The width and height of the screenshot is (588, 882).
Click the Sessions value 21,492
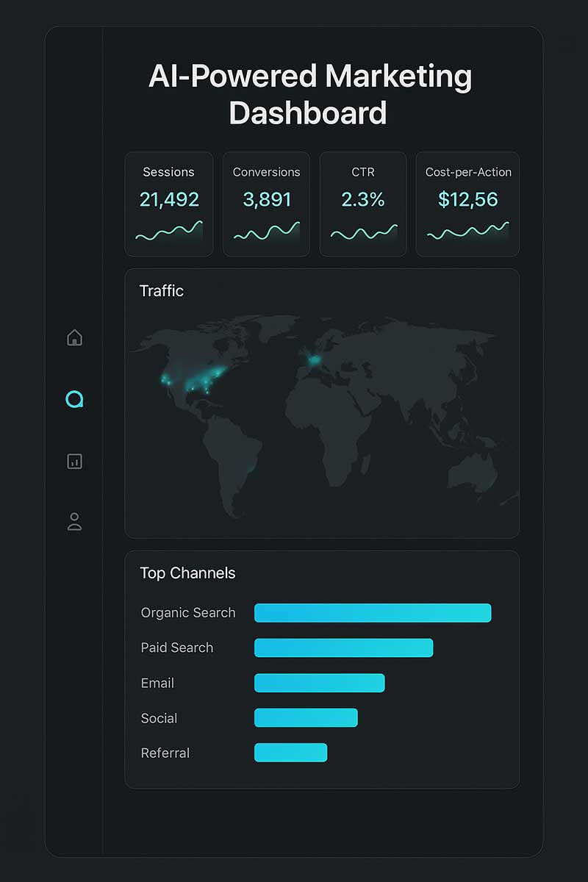pyautogui.click(x=169, y=199)
